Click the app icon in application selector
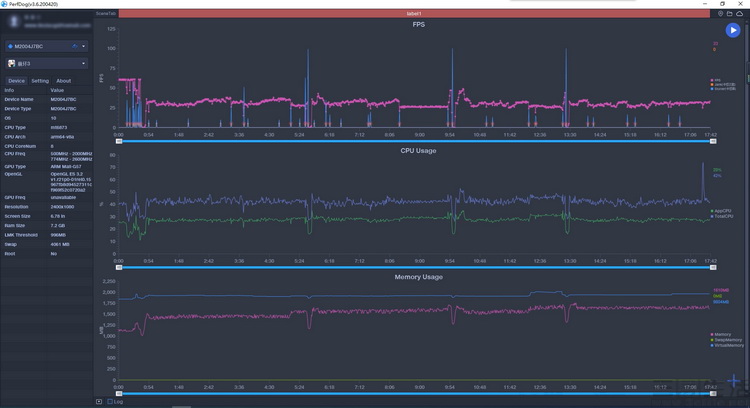This screenshot has height=408, width=750. click(x=11, y=63)
